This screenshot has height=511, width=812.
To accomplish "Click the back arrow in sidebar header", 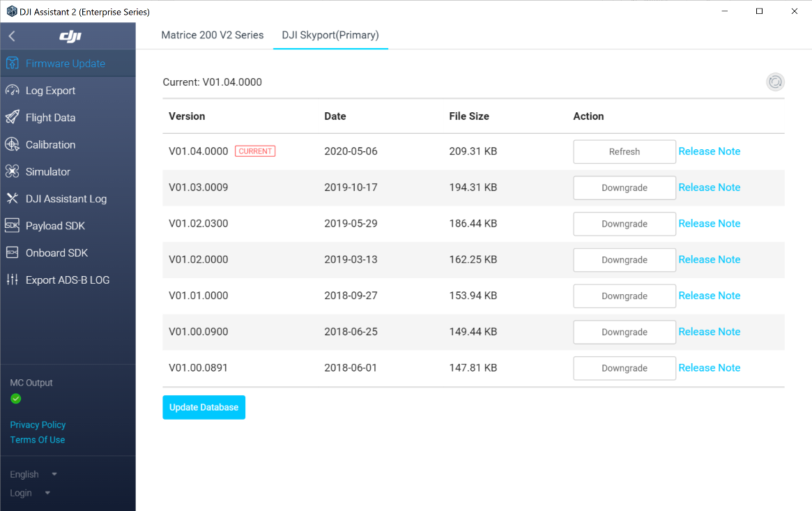I will pos(12,36).
